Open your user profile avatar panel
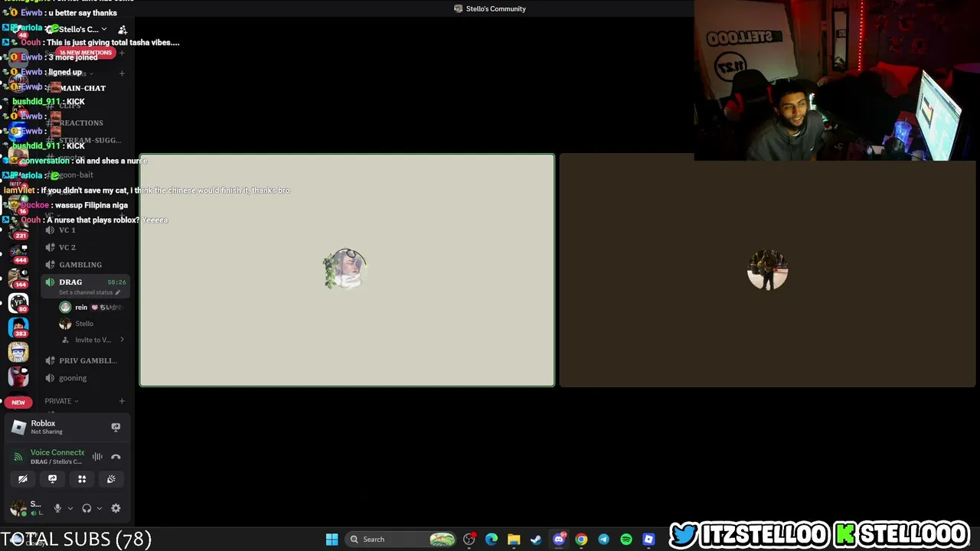 click(18, 508)
